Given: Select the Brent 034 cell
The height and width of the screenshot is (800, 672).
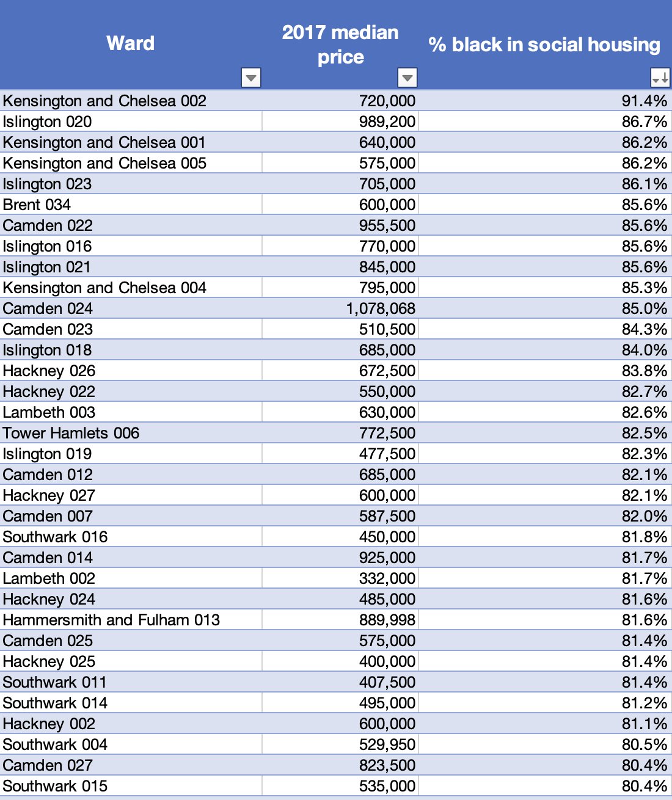Looking at the screenshot, I should point(131,205).
